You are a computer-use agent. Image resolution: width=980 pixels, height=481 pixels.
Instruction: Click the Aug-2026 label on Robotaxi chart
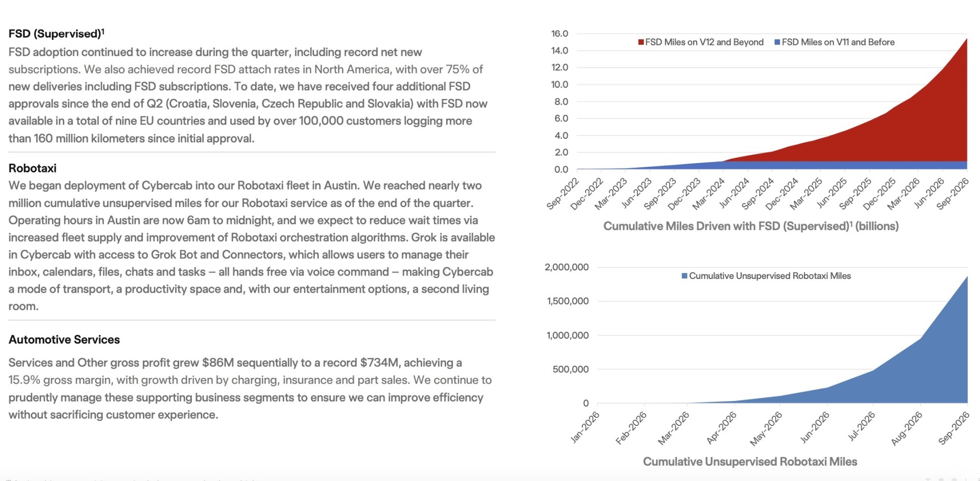(x=907, y=428)
